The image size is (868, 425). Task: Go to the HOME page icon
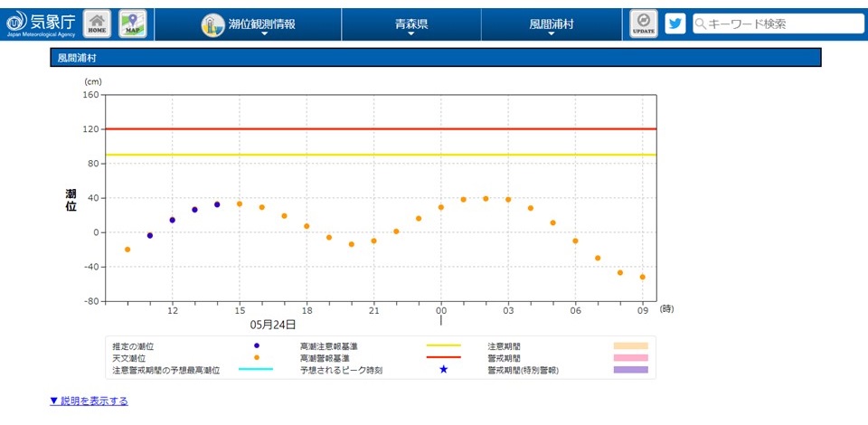coord(98,24)
